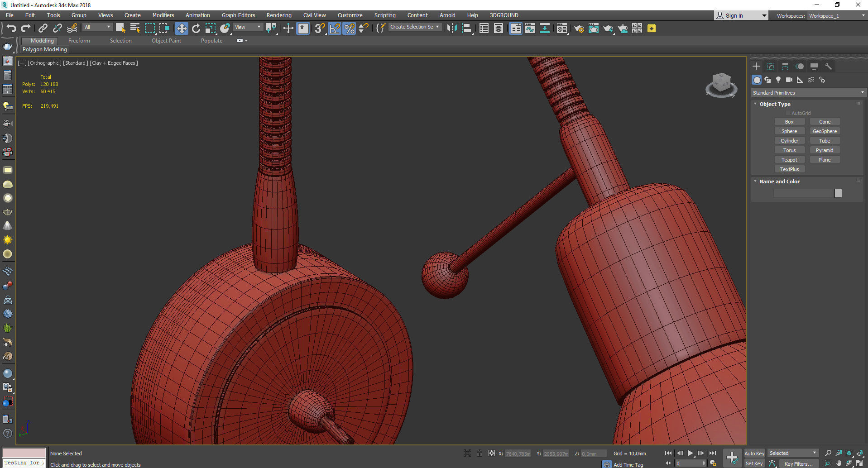Open the Selected key filter dropdown
This screenshot has height=468, width=868.
pyautogui.click(x=793, y=453)
